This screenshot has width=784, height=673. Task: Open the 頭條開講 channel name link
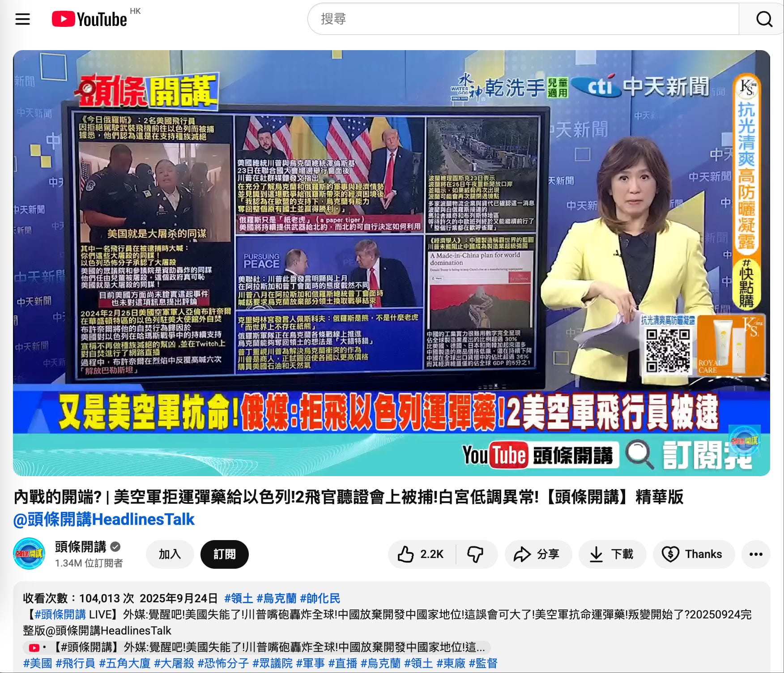81,546
